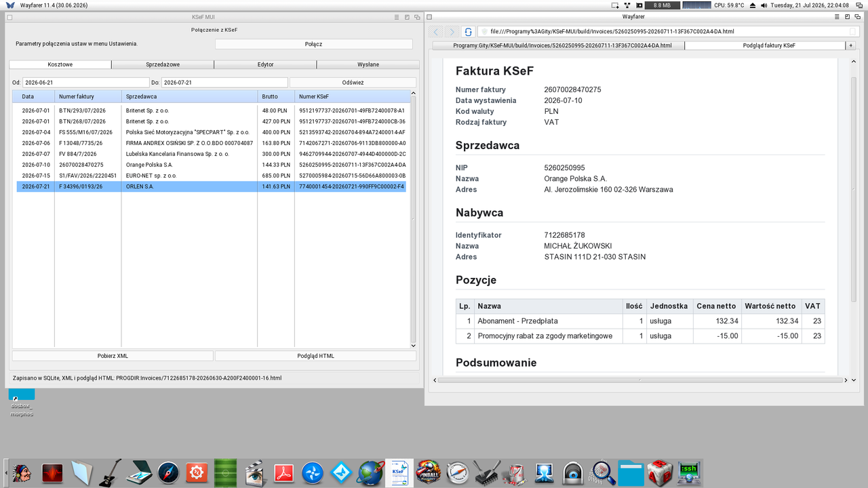The height and width of the screenshot is (488, 868).
Task: Click the Pobierz XML button
Action: pyautogui.click(x=113, y=356)
